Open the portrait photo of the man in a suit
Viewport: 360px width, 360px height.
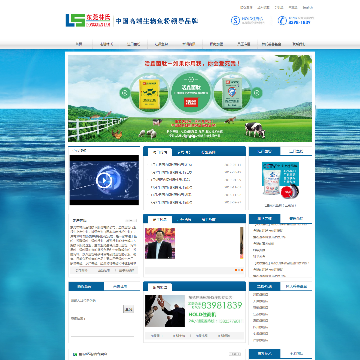pyautogui.click(x=160, y=243)
